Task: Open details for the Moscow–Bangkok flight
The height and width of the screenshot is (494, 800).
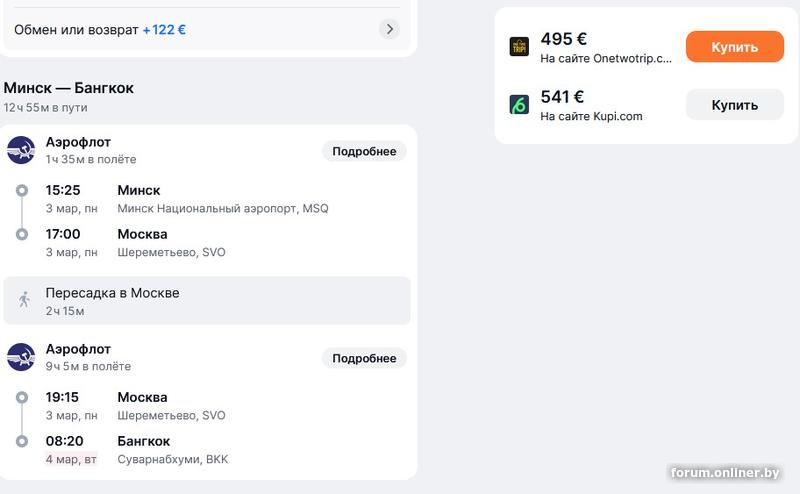Action: point(364,358)
